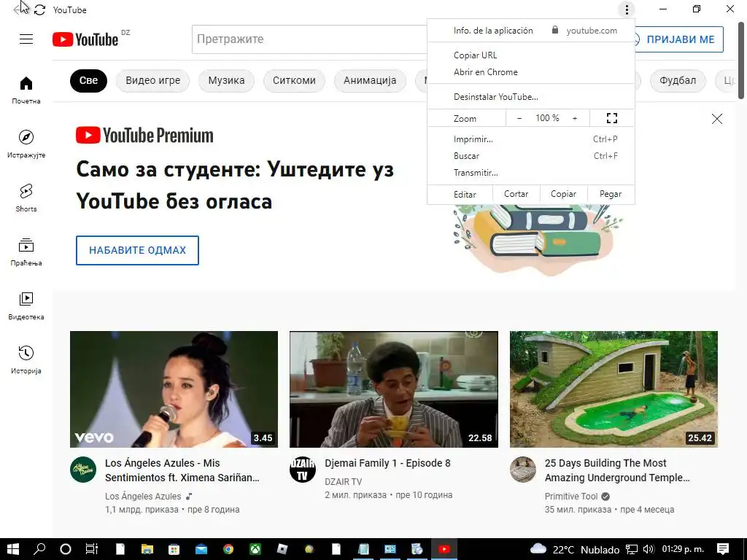747x560 pixels.
Task: Select the Ситкоми chip
Action: coord(294,80)
